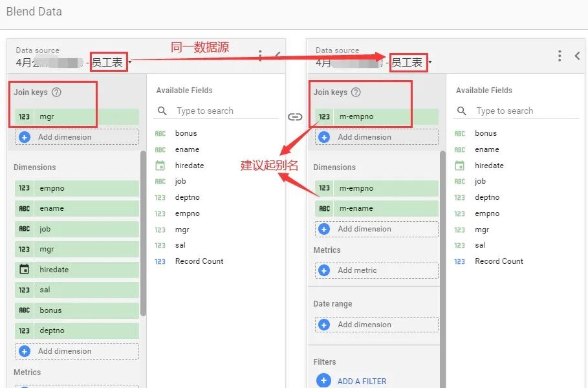Select job dimension chip in left panel
This screenshot has width=588, height=388.
[x=77, y=229]
